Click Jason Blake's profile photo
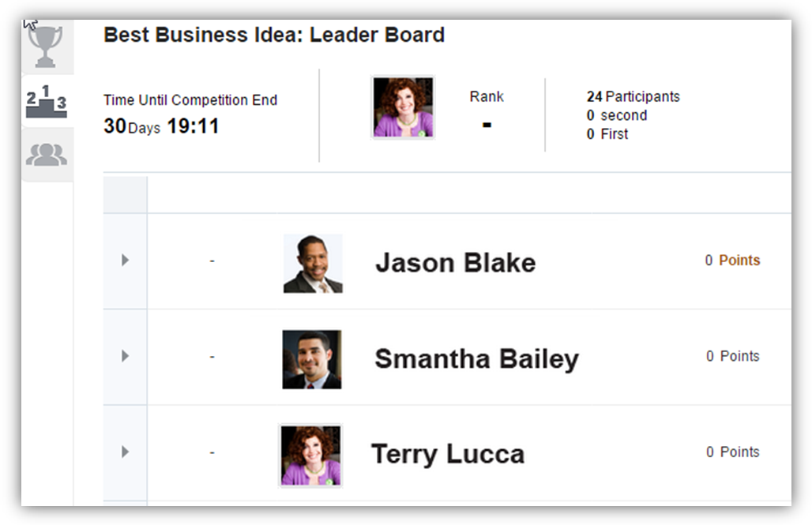 (x=313, y=264)
